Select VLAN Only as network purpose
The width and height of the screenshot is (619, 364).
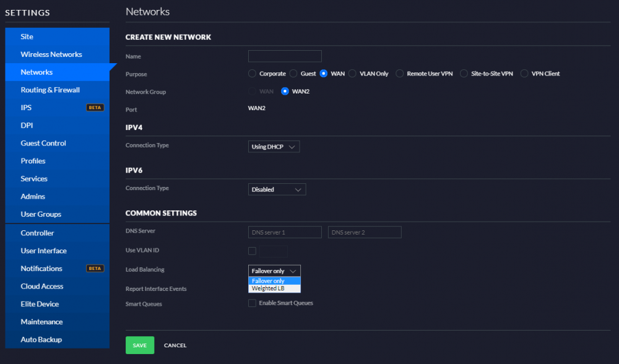353,74
